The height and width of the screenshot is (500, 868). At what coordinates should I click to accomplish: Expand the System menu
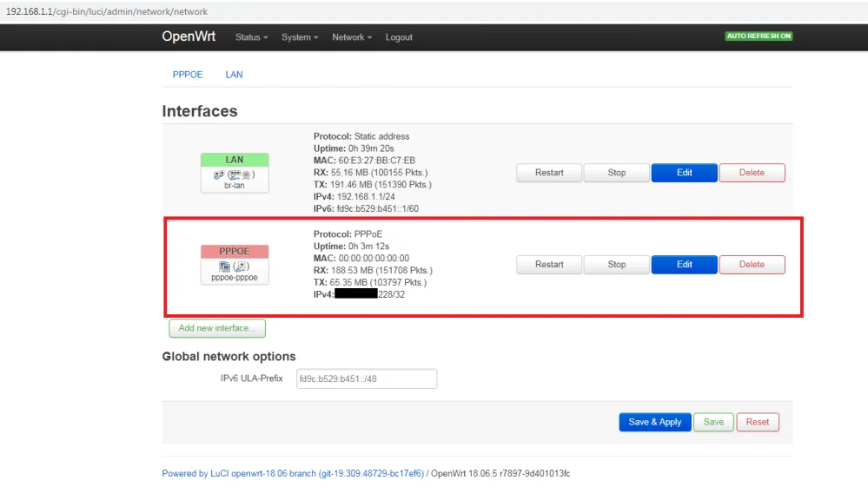pyautogui.click(x=300, y=37)
